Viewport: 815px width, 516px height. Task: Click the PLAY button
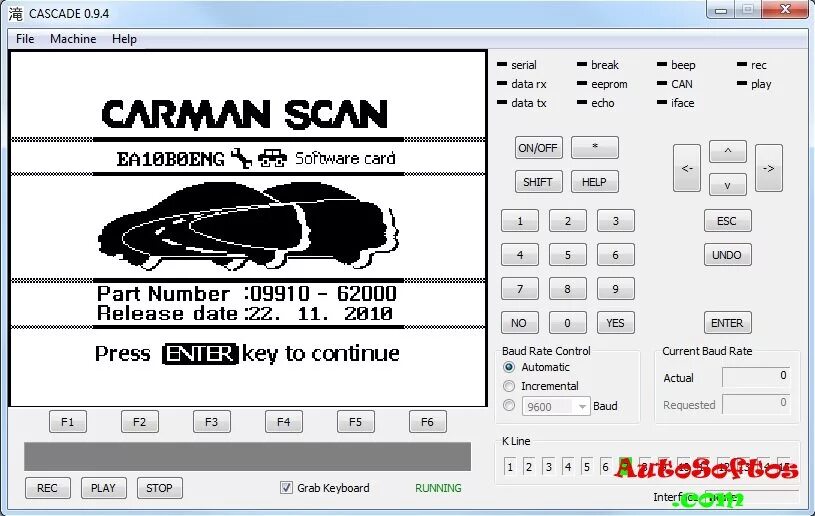point(103,488)
